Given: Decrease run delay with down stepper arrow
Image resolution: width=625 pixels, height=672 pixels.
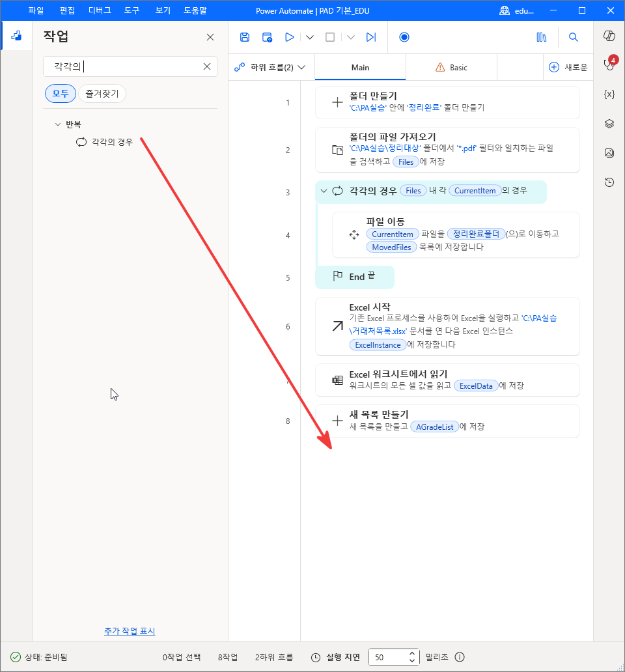Looking at the screenshot, I should tap(412, 661).
